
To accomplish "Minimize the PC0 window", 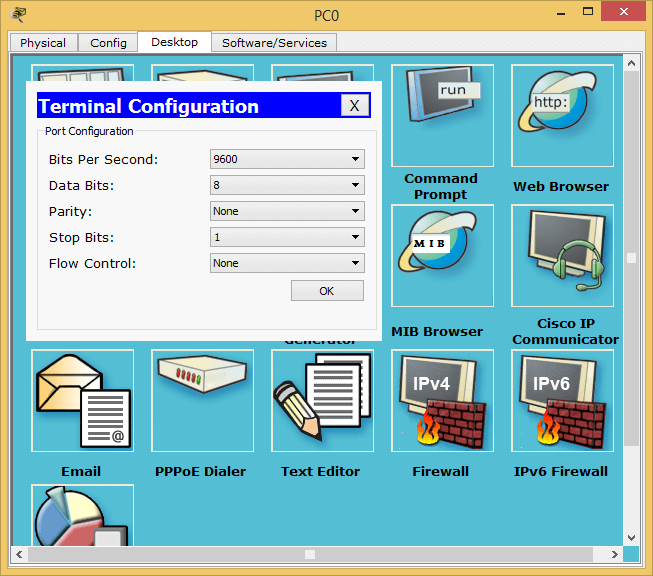I will pyautogui.click(x=561, y=12).
